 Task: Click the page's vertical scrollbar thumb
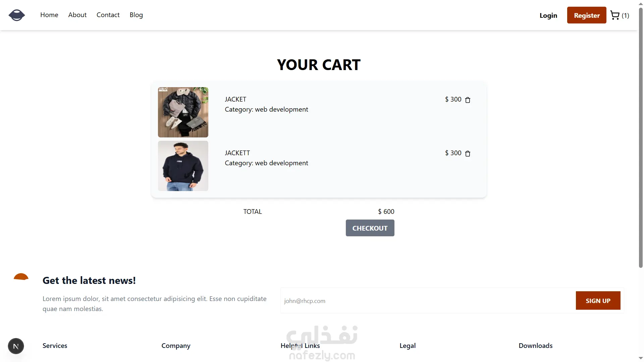coord(641,134)
